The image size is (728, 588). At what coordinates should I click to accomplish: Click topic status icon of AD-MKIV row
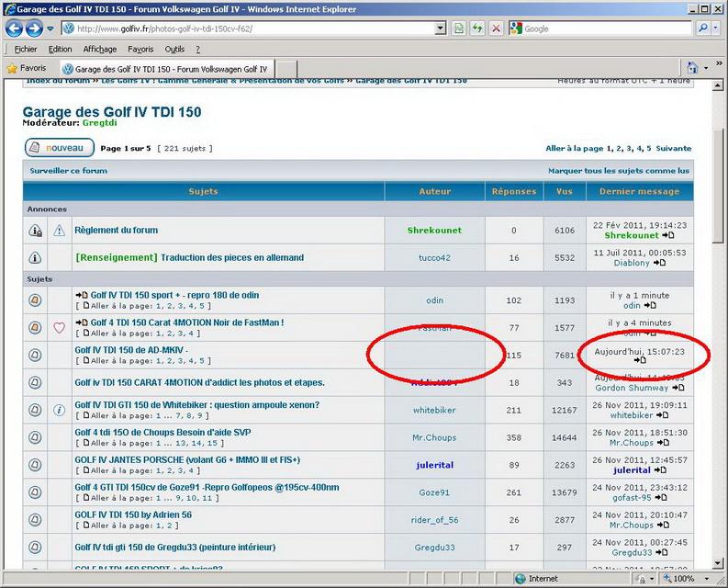[35, 356]
